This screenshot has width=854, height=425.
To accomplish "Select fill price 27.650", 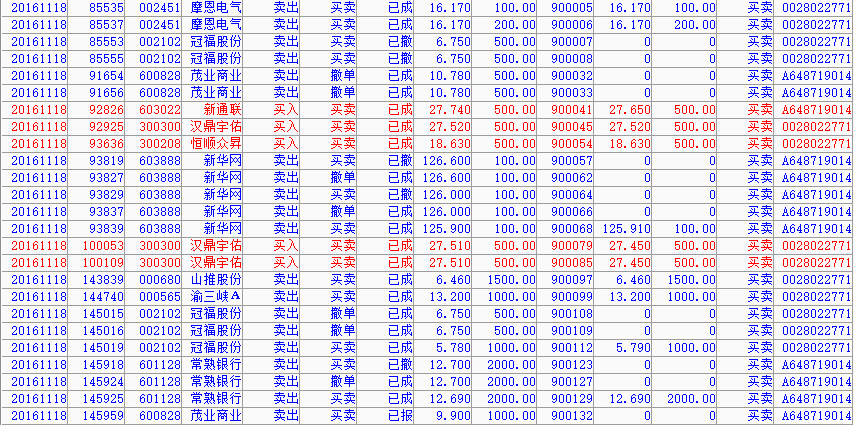I will (629, 110).
